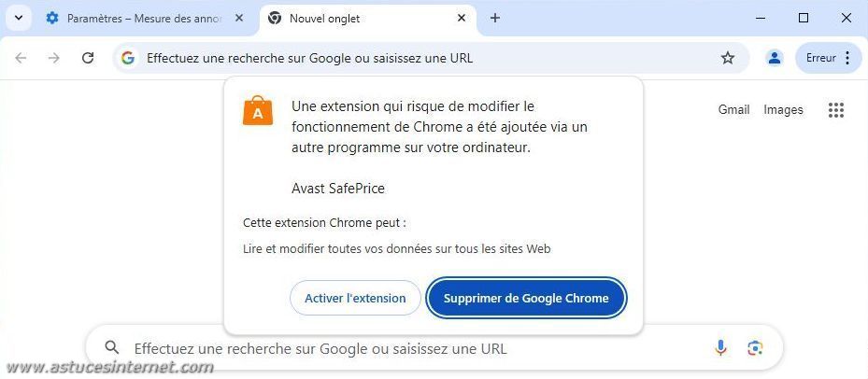The height and width of the screenshot is (379, 868).
Task: Open the Gmail link
Action: (733, 110)
